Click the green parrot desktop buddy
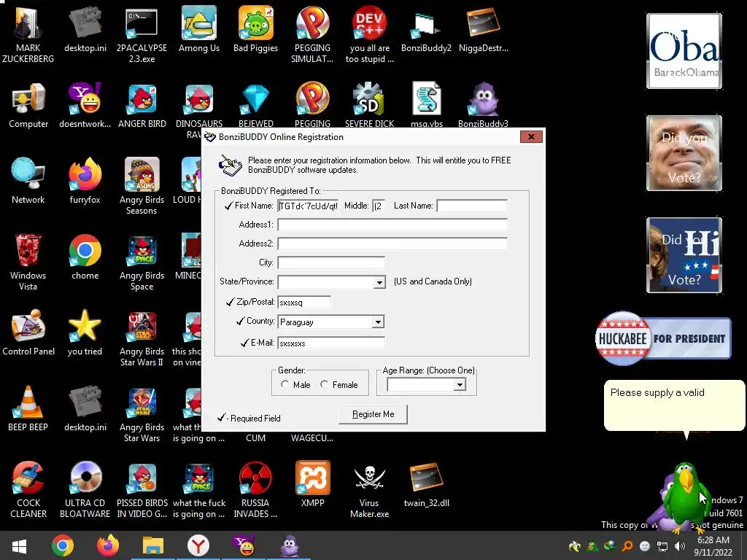Screen dimensions: 747x560 tap(686, 495)
